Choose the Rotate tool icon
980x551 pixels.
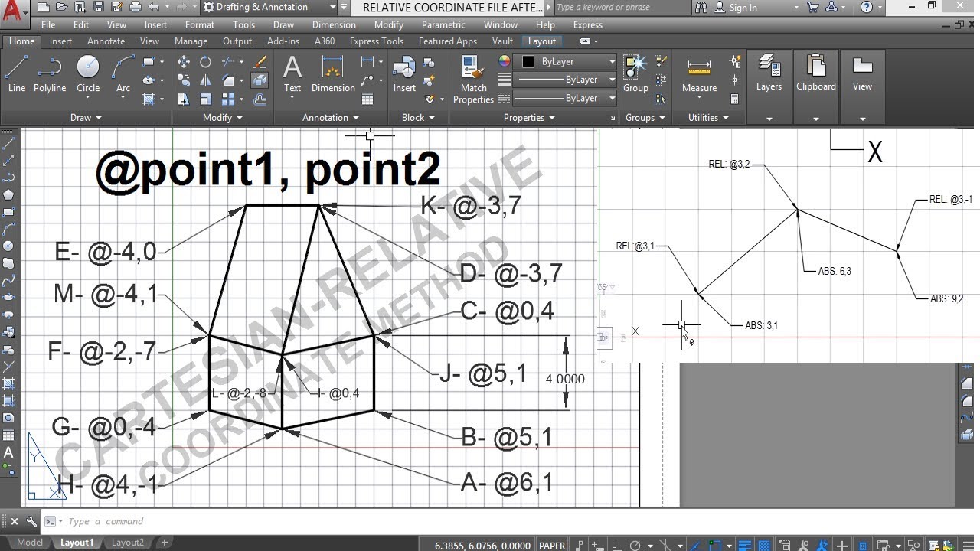205,62
